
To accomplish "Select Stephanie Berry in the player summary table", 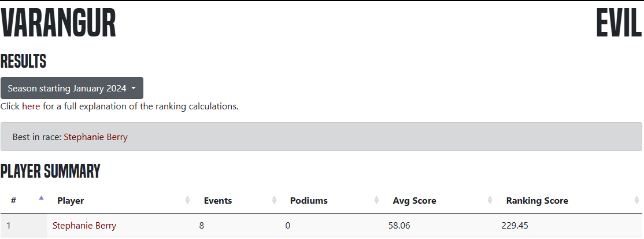I will [84, 226].
